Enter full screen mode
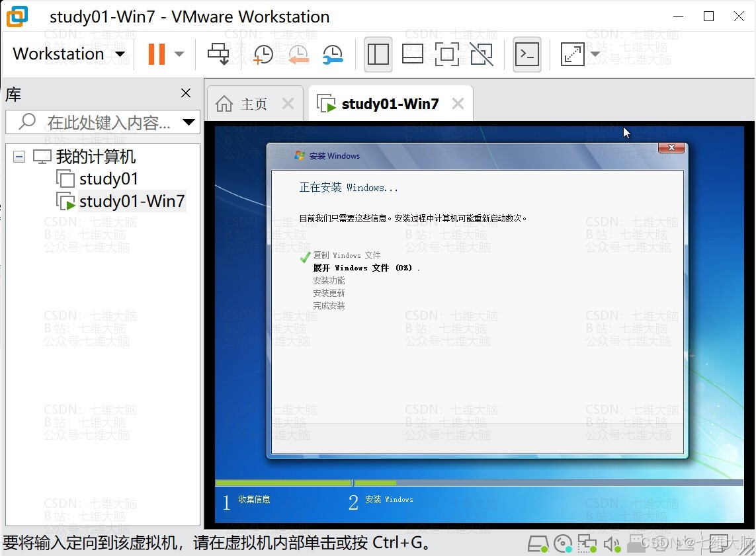Viewport: 756px width, 556px height. pos(447,54)
